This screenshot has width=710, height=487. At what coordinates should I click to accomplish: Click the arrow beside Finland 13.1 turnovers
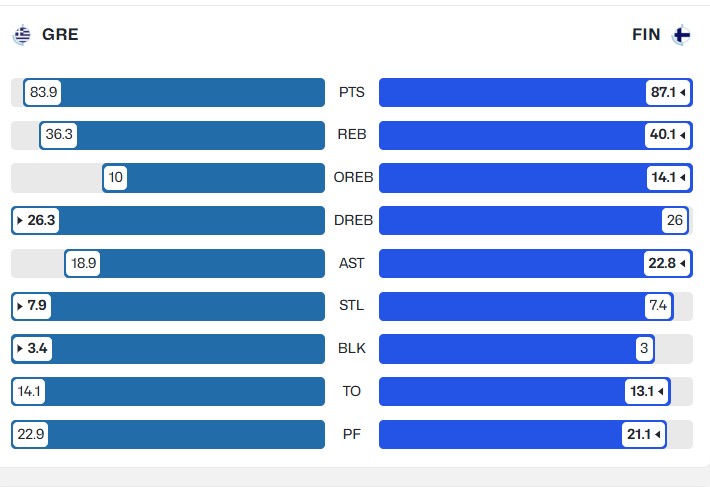click(661, 392)
